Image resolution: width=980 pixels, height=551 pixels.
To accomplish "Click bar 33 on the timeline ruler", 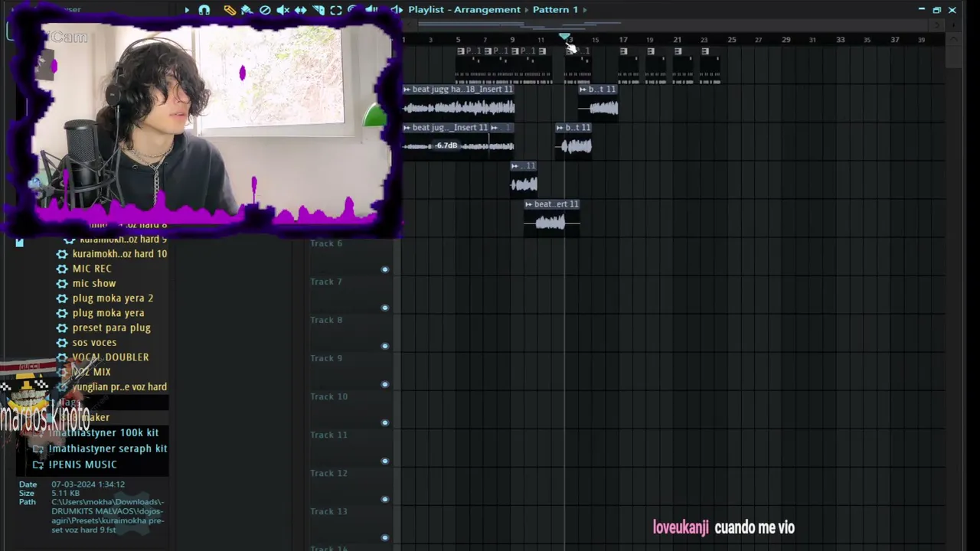I will click(x=840, y=40).
